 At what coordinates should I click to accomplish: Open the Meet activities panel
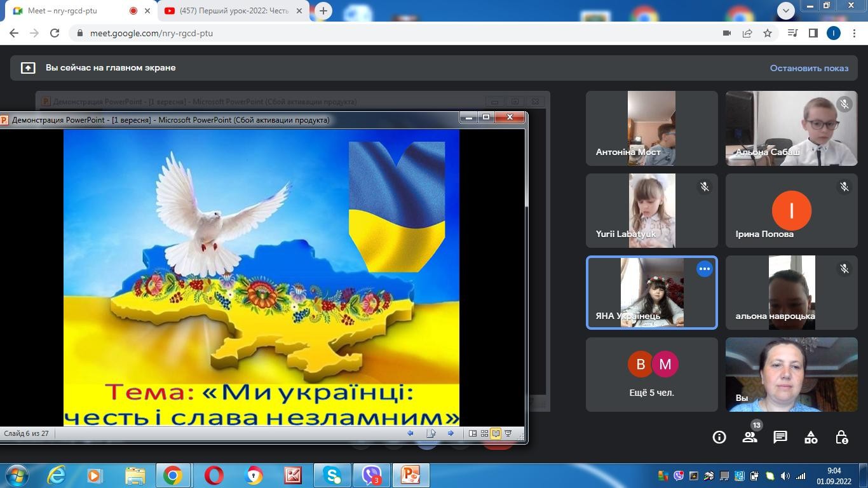pos(811,437)
